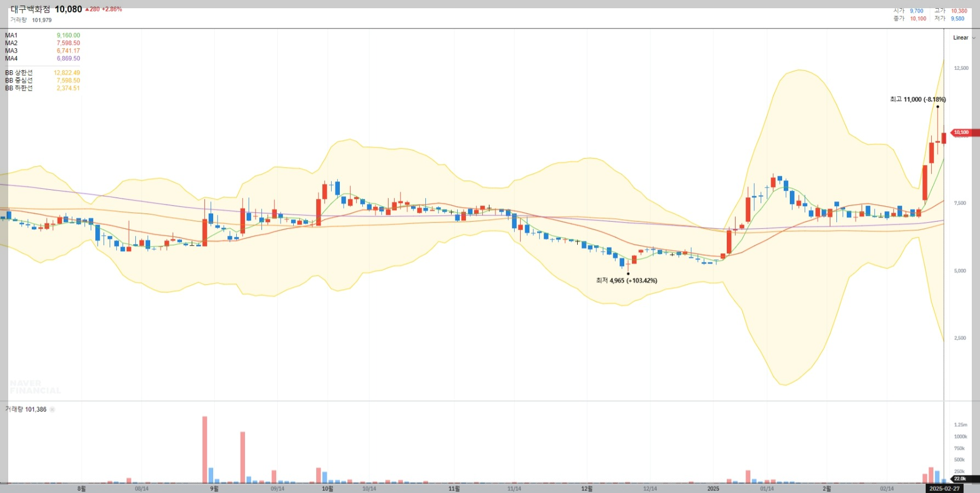The width and height of the screenshot is (980, 493).
Task: Click the 최저 4,965 (+103.42%) annotation
Action: 626,281
